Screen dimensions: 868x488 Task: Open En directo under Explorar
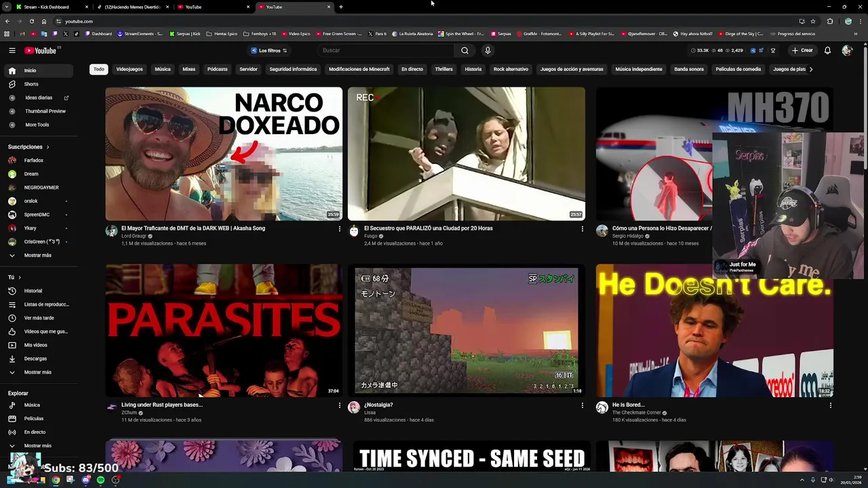point(38,432)
